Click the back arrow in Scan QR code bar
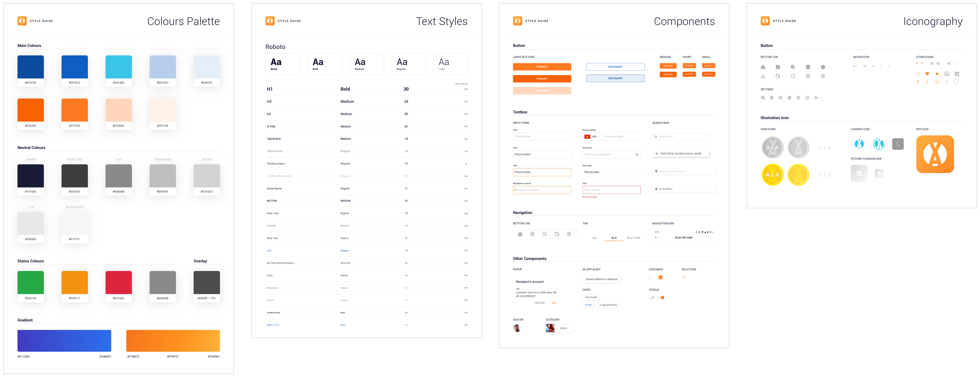980x377 pixels. [656, 238]
